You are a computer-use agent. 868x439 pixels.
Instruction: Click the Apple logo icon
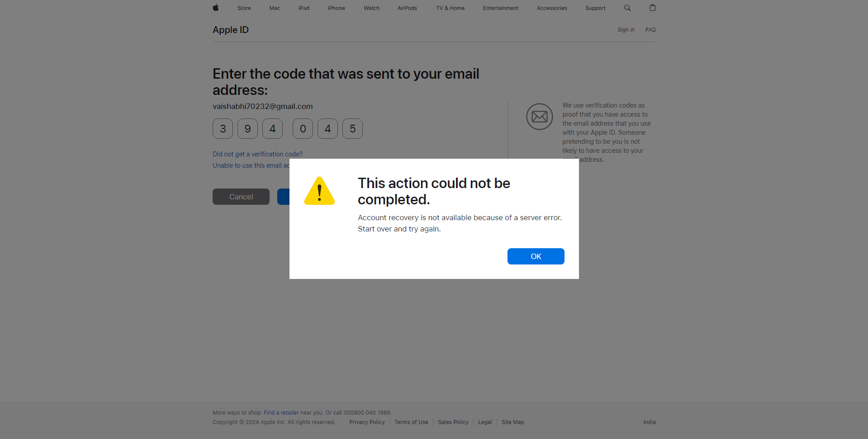click(x=216, y=8)
